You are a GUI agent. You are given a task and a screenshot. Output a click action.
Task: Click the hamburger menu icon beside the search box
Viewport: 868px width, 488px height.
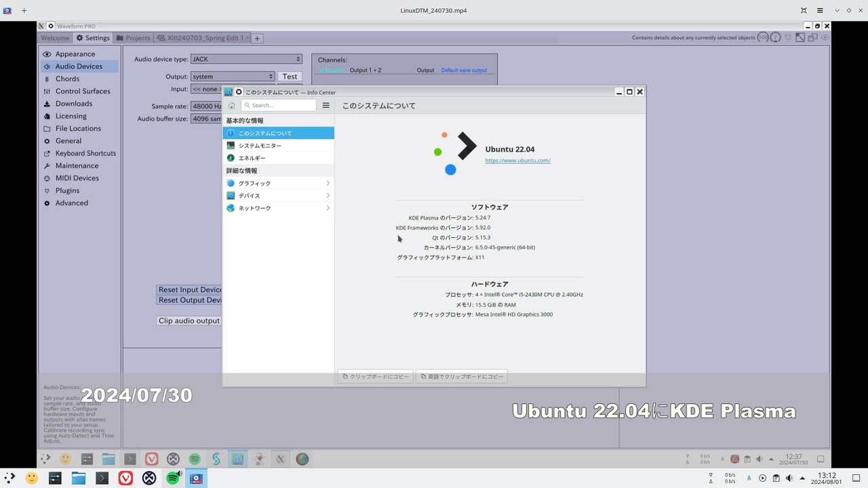click(x=325, y=105)
